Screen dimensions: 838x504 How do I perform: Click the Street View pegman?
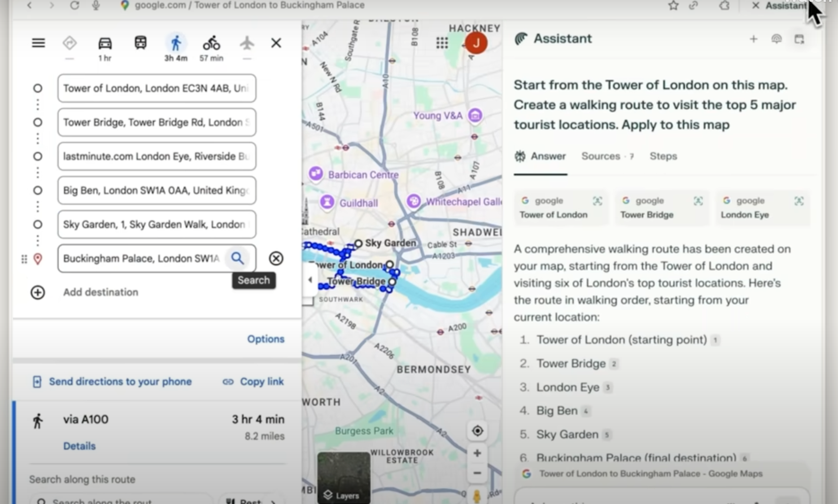(477, 496)
